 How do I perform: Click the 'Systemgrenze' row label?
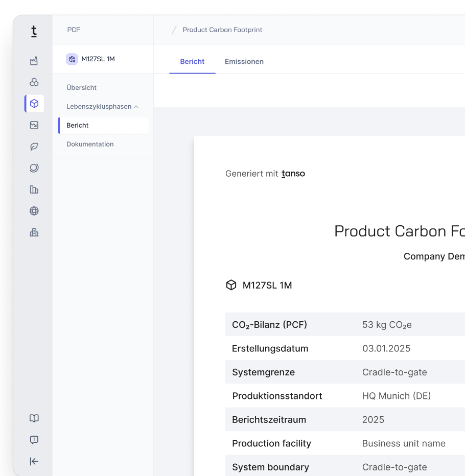point(263,372)
